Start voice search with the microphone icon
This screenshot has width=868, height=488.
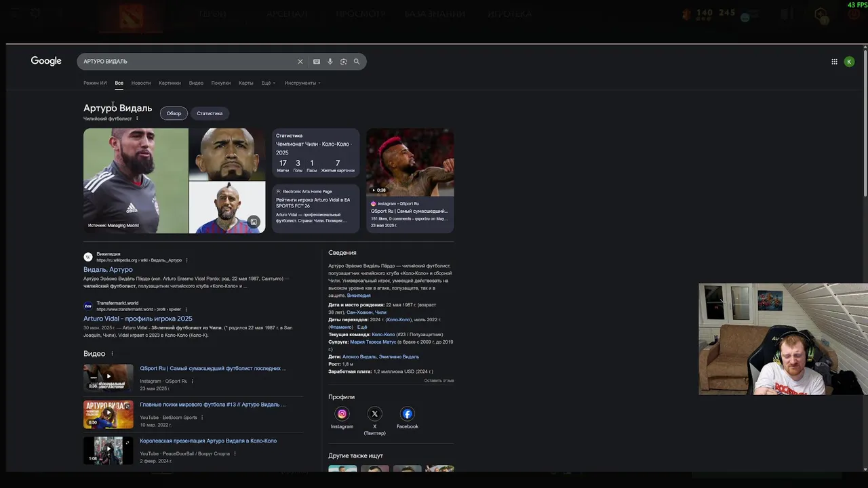pyautogui.click(x=330, y=62)
